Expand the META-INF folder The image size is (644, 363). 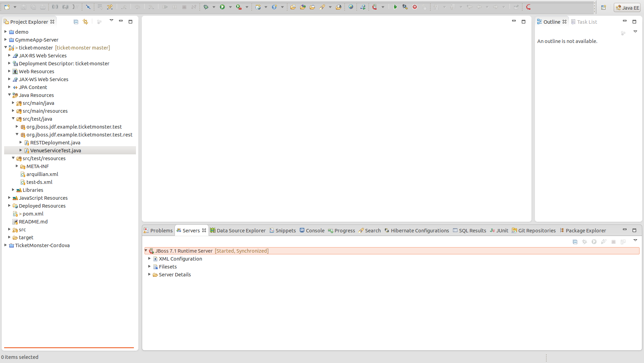click(x=17, y=166)
